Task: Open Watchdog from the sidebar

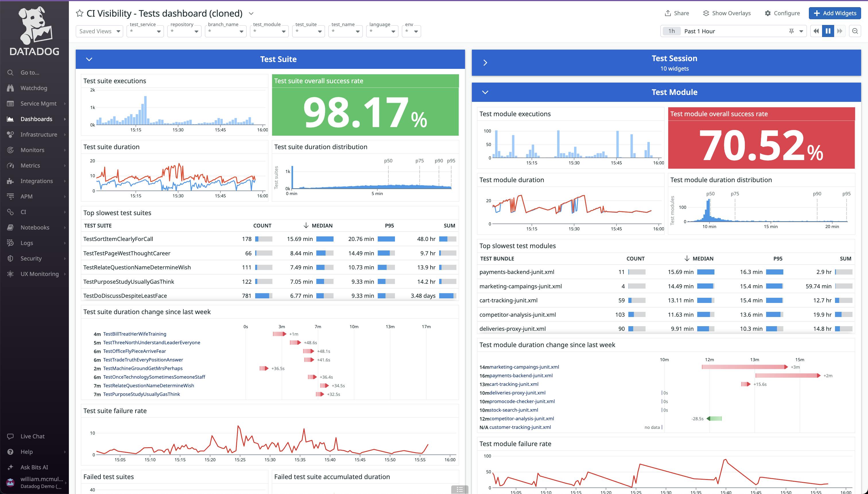Action: click(34, 88)
